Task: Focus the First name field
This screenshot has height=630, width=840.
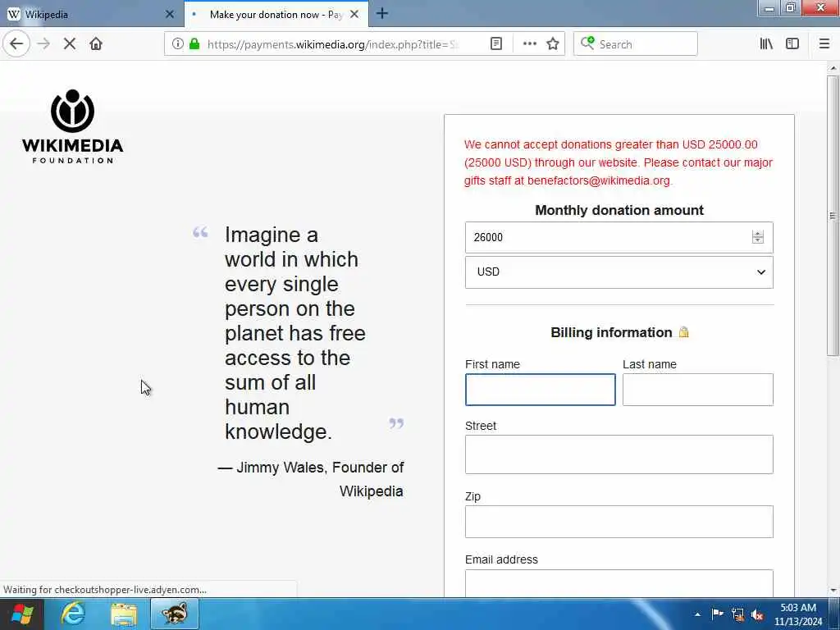Action: [x=540, y=390]
